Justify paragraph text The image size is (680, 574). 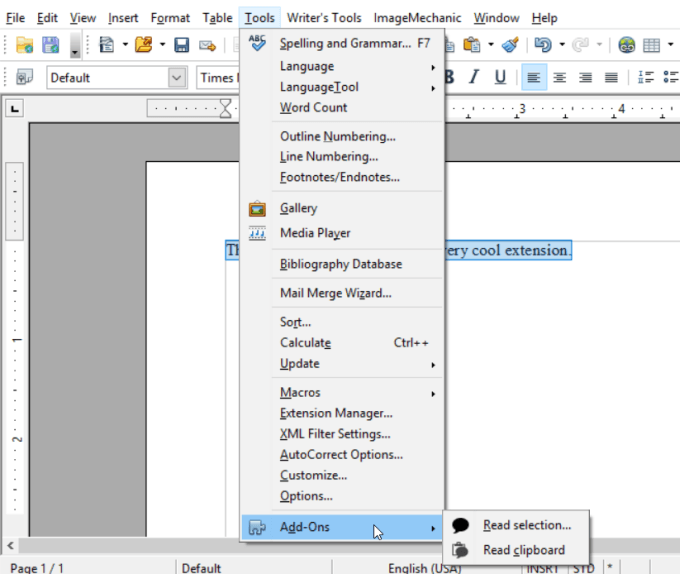tap(611, 78)
